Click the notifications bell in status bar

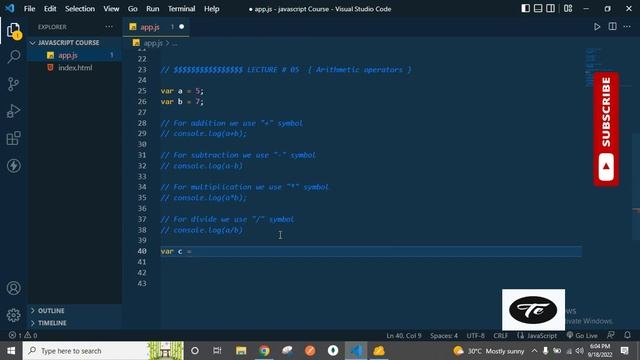tap(627, 336)
